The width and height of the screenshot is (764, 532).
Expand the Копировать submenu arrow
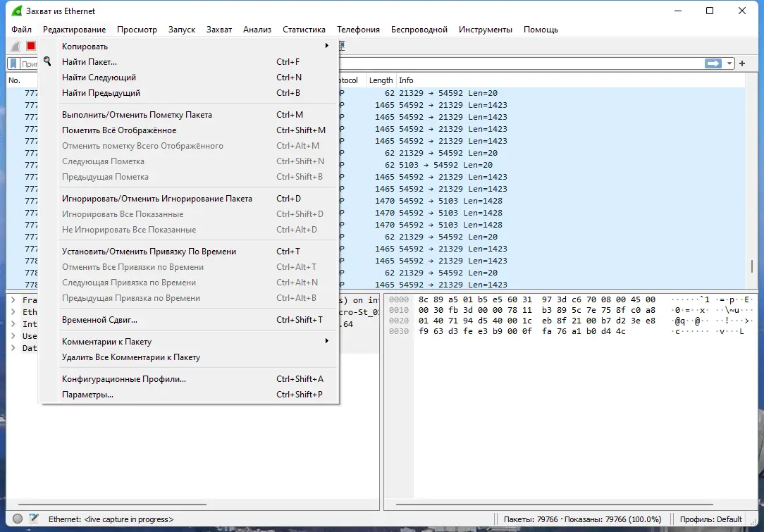[x=327, y=46]
